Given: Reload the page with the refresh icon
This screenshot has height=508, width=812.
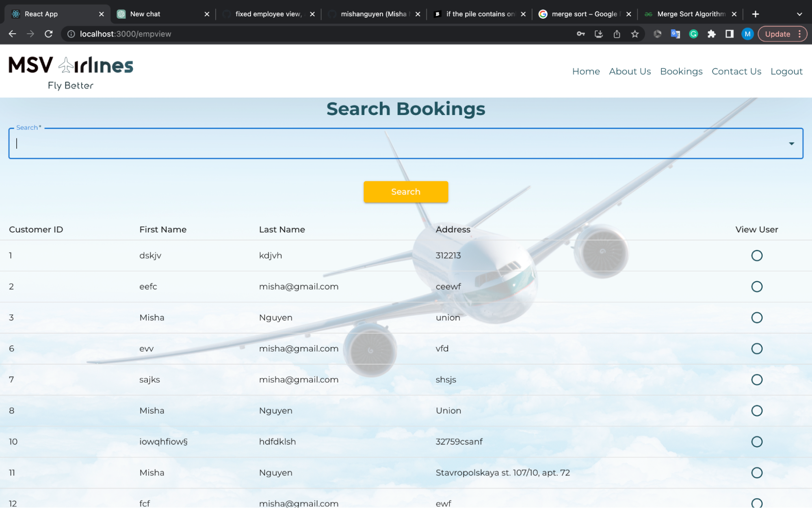Looking at the screenshot, I should click(49, 34).
